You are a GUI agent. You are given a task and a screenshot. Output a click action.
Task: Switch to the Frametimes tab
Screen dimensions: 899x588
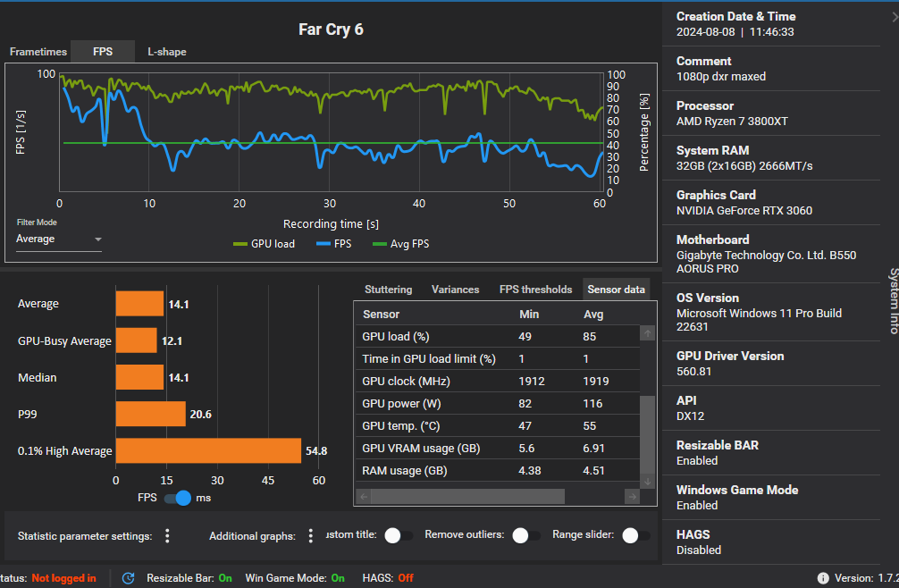click(38, 52)
